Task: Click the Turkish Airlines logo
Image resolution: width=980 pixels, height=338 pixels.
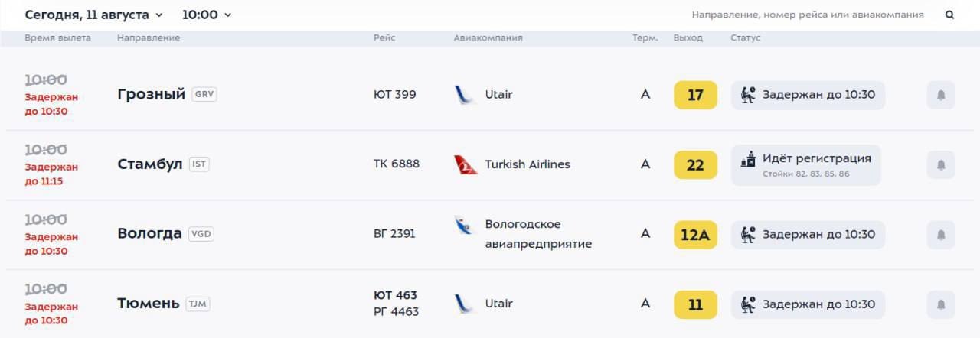Action: pyautogui.click(x=465, y=164)
